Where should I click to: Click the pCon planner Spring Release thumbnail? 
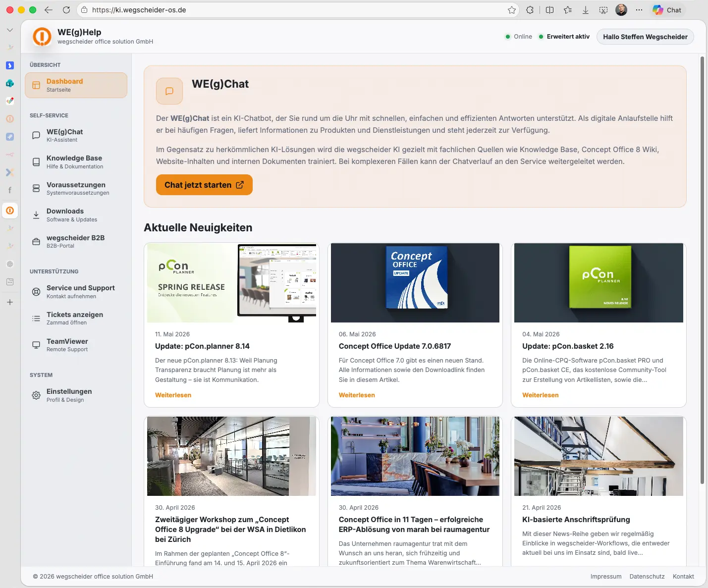[231, 283]
